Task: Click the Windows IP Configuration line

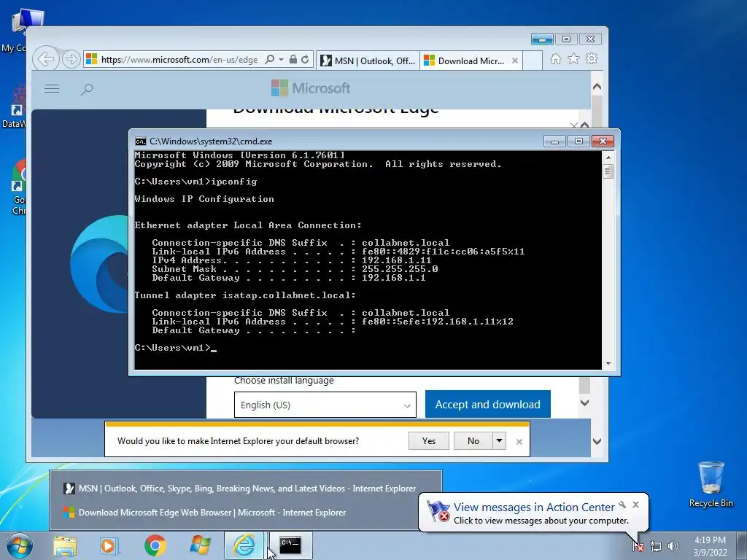Action: click(x=204, y=199)
